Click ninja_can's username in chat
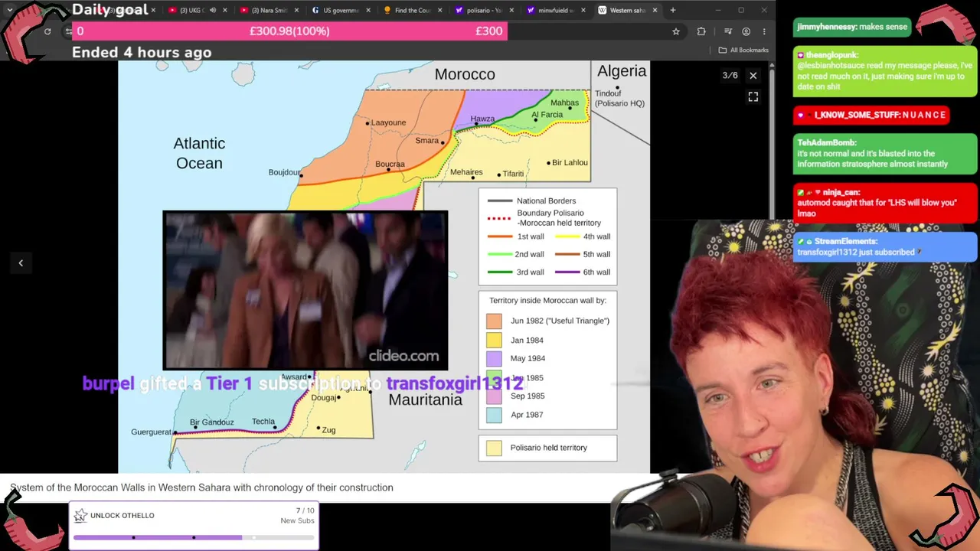Image resolution: width=980 pixels, height=551 pixels. tap(841, 193)
